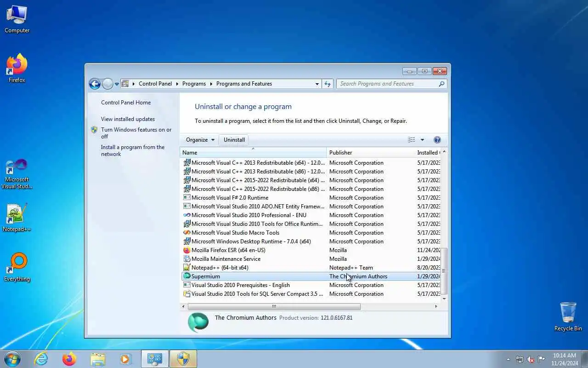Viewport: 588px width, 368px height.
Task: Select the Mozilla Maintenance Service icon
Action: pyautogui.click(x=187, y=259)
